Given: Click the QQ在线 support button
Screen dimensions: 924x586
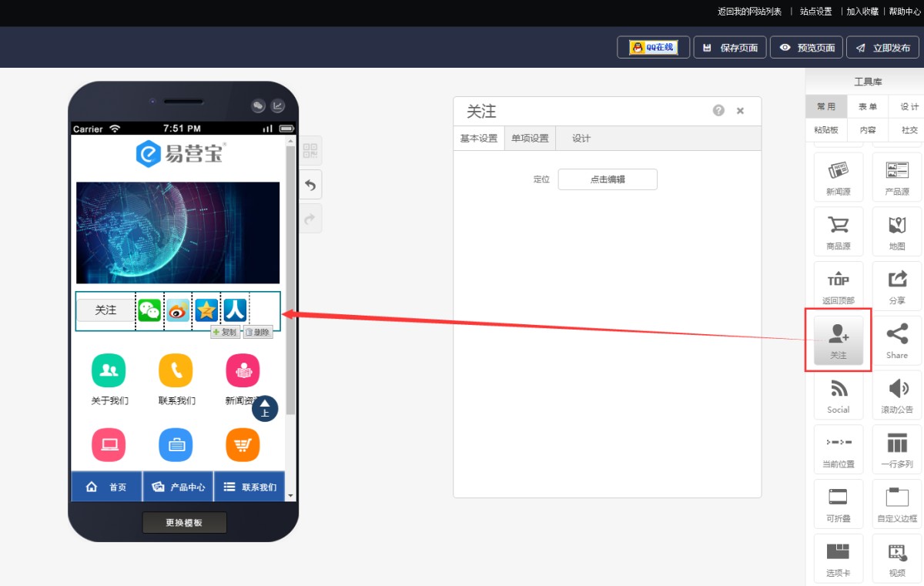Looking at the screenshot, I should coord(653,47).
